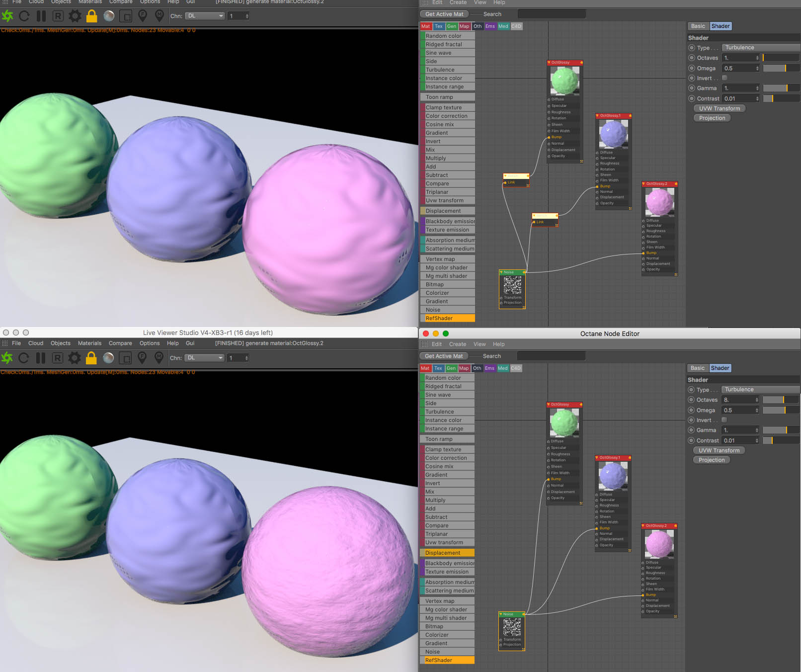Open gear settings in the lower Live Viewer toolbar
The height and width of the screenshot is (672, 801).
click(75, 358)
